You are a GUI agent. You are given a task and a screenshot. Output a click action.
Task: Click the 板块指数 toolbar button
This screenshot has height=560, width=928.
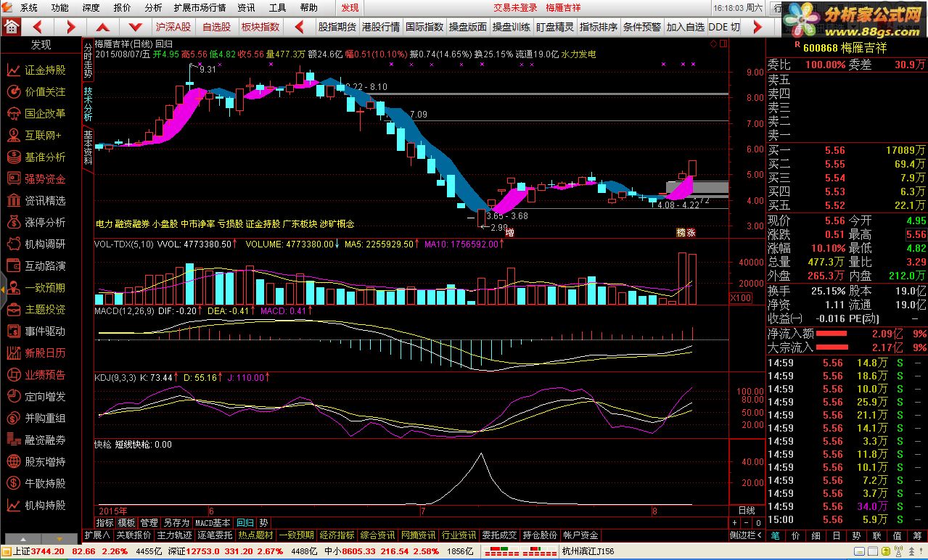[260, 27]
